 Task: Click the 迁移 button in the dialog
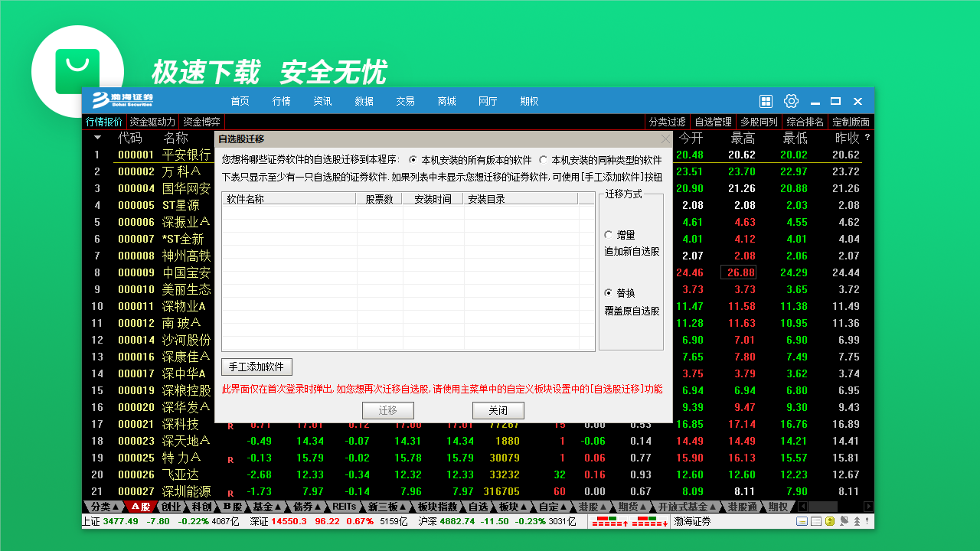[389, 410]
